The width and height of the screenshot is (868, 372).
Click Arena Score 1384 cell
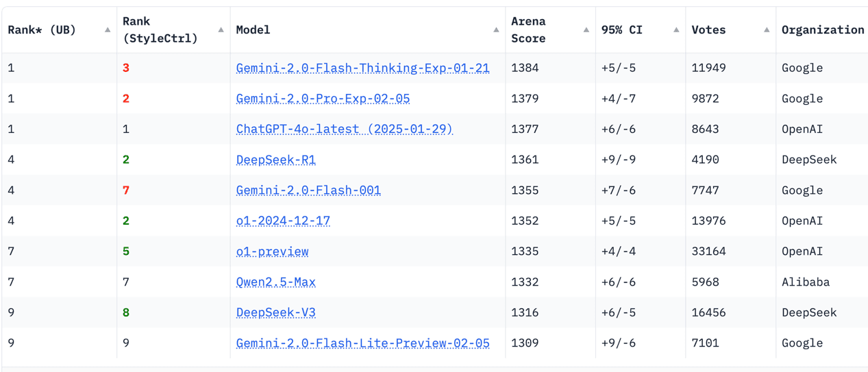[x=525, y=68]
